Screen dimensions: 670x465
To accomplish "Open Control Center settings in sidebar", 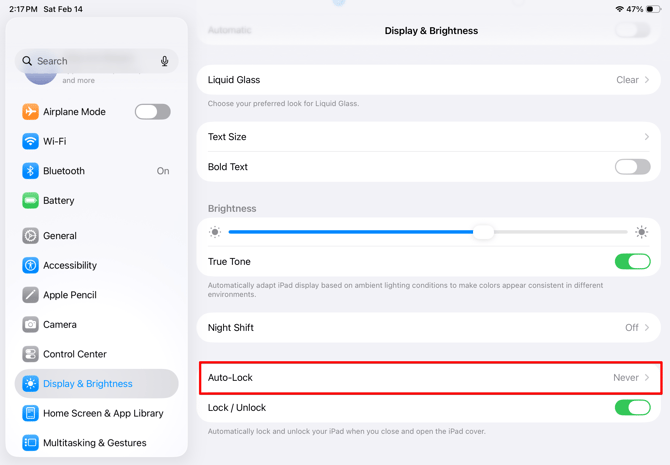I will 97,354.
